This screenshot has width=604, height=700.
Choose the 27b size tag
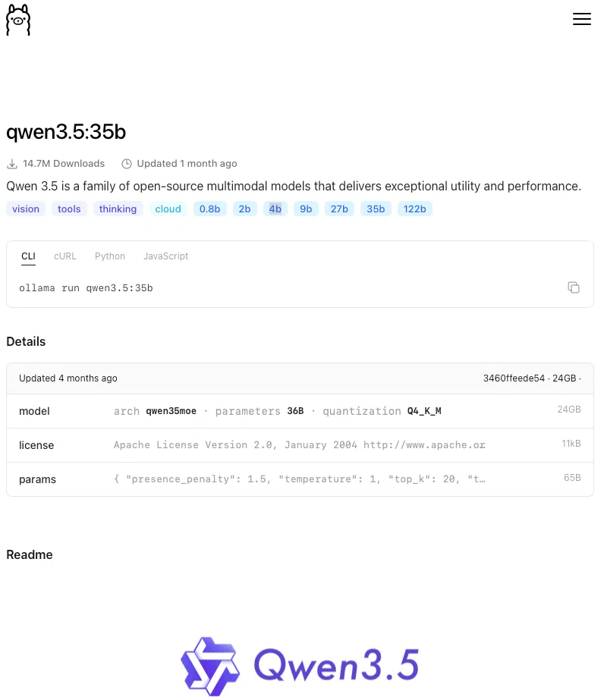click(x=339, y=209)
